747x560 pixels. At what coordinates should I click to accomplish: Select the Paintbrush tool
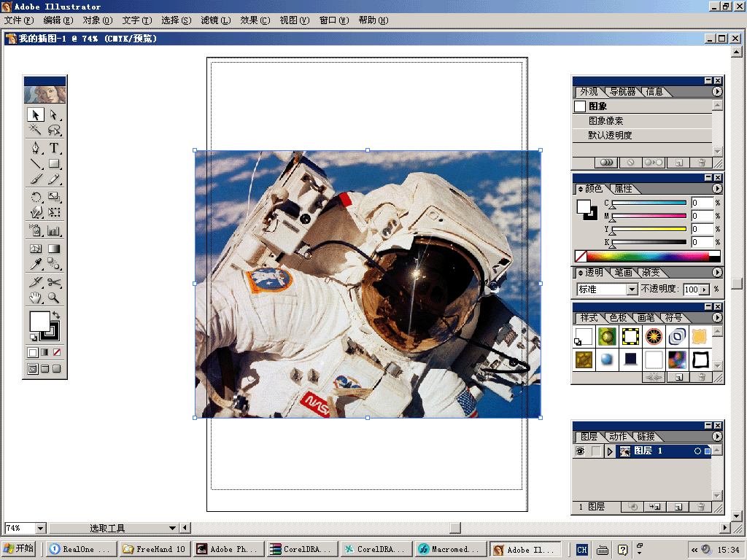pyautogui.click(x=35, y=179)
